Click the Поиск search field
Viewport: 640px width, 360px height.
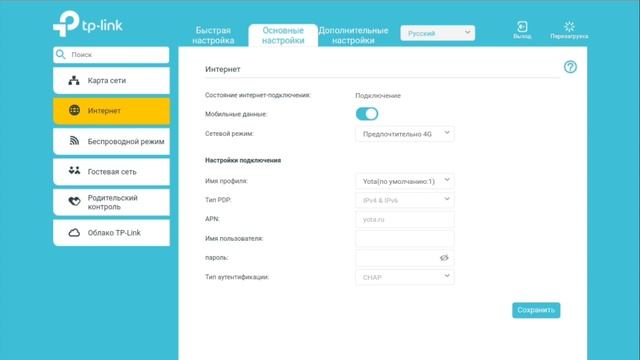click(111, 55)
